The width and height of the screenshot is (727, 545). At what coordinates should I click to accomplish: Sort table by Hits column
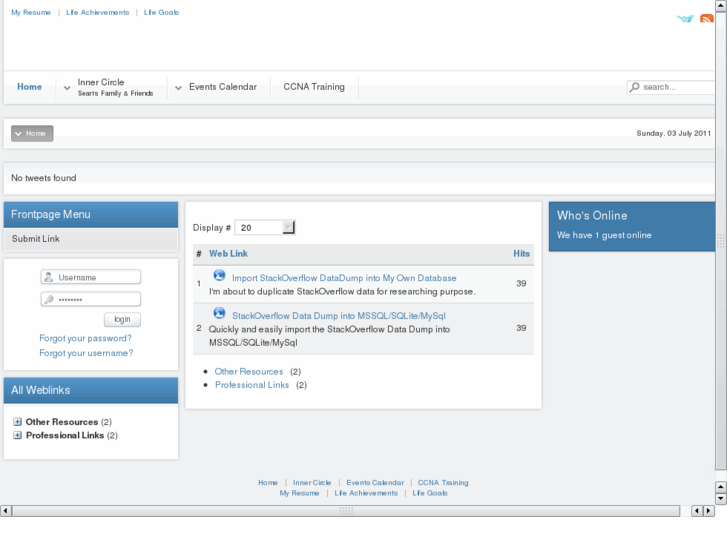(521, 254)
